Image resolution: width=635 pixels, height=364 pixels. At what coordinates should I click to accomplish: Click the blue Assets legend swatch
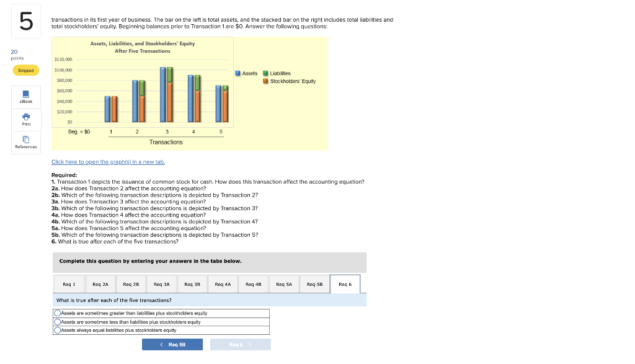pos(238,73)
